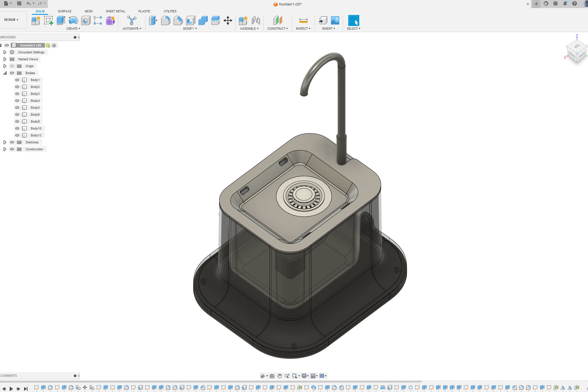Hide the Sketches folder
This screenshot has height=392, width=588.
click(x=12, y=142)
